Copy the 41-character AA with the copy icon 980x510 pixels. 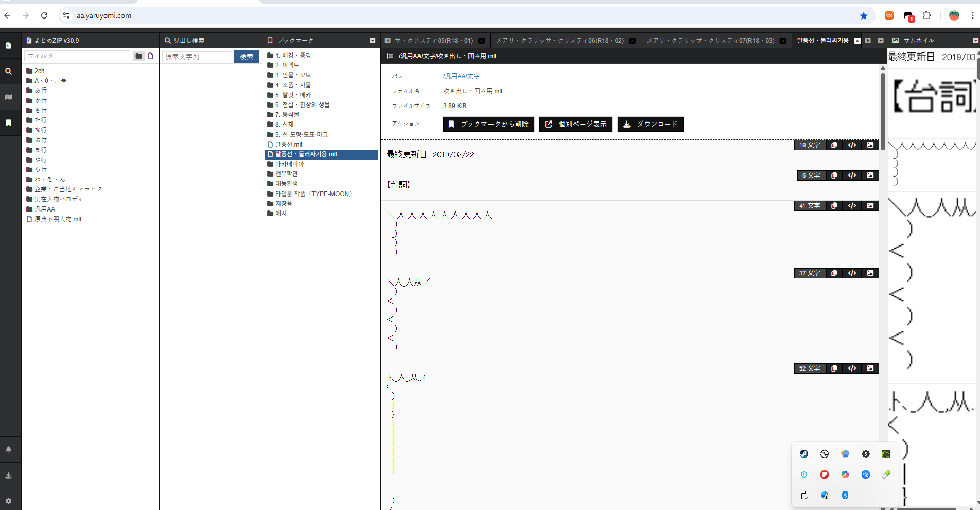coord(834,206)
